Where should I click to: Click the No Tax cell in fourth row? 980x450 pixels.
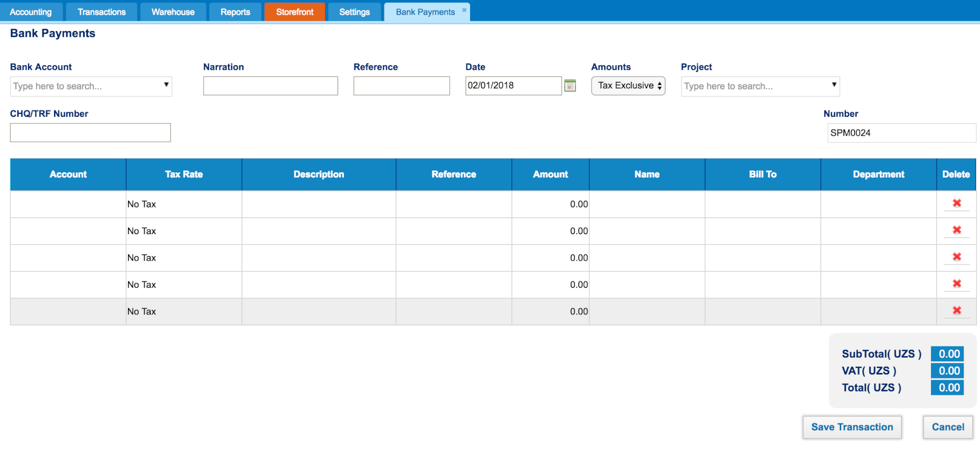(x=184, y=285)
